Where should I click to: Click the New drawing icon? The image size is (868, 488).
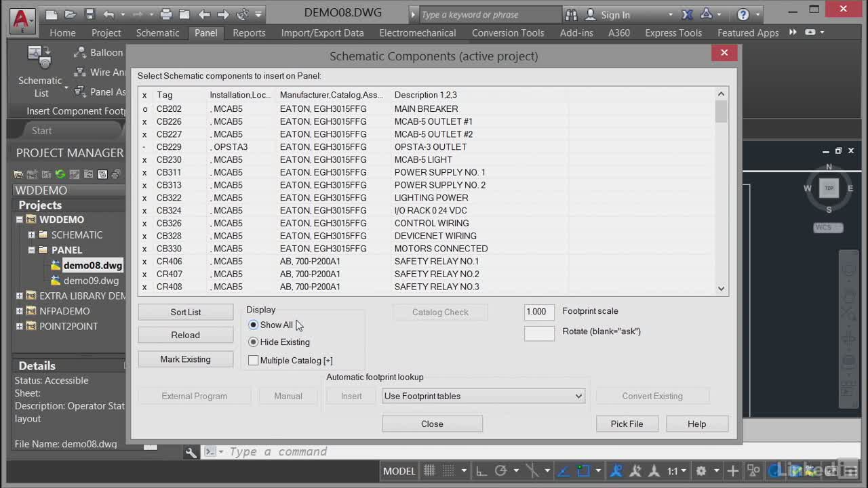tap(52, 14)
